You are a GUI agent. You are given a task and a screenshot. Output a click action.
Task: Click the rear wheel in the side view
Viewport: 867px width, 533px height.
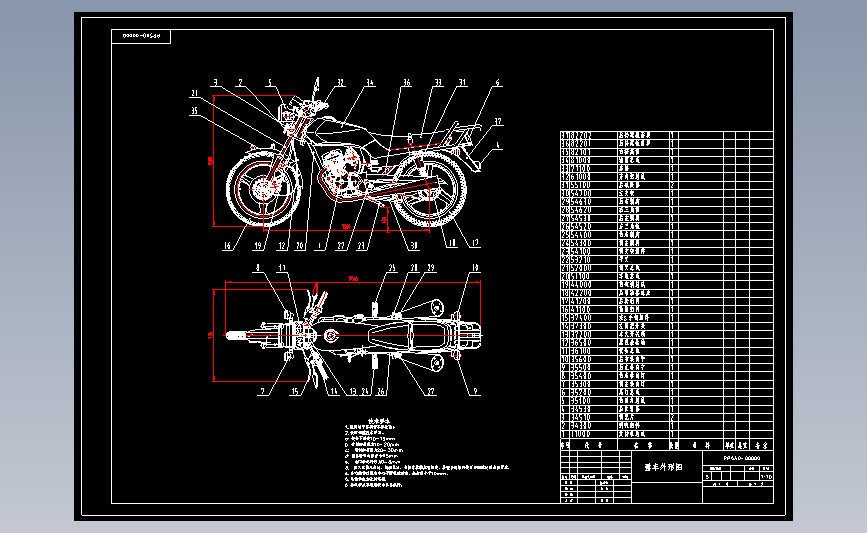point(427,189)
